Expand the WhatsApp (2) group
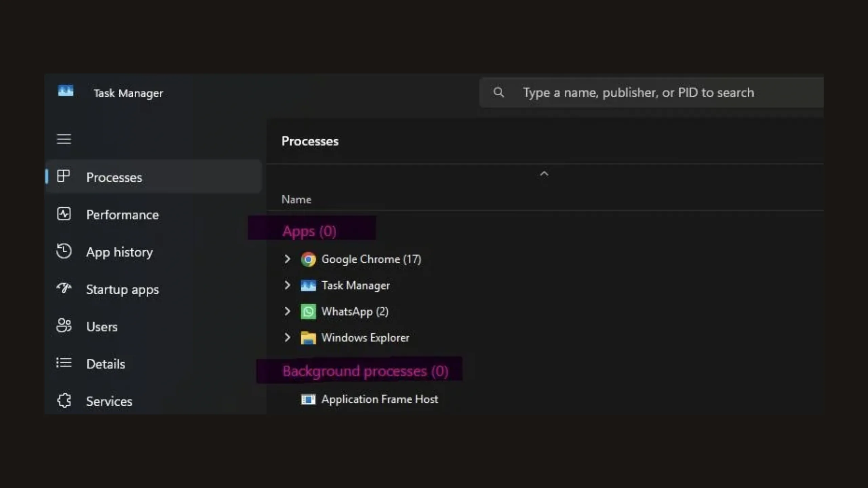Screen dimensions: 868x488 tap(287, 311)
